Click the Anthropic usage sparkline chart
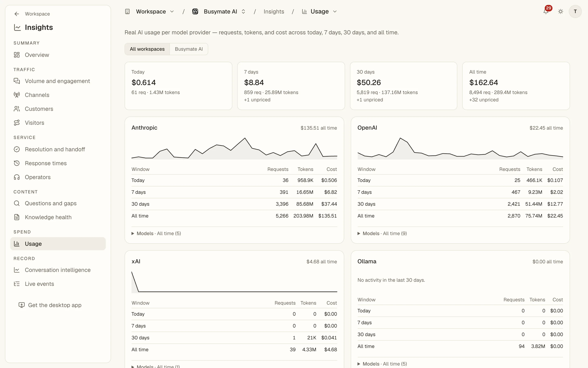588x368 pixels. (x=234, y=148)
